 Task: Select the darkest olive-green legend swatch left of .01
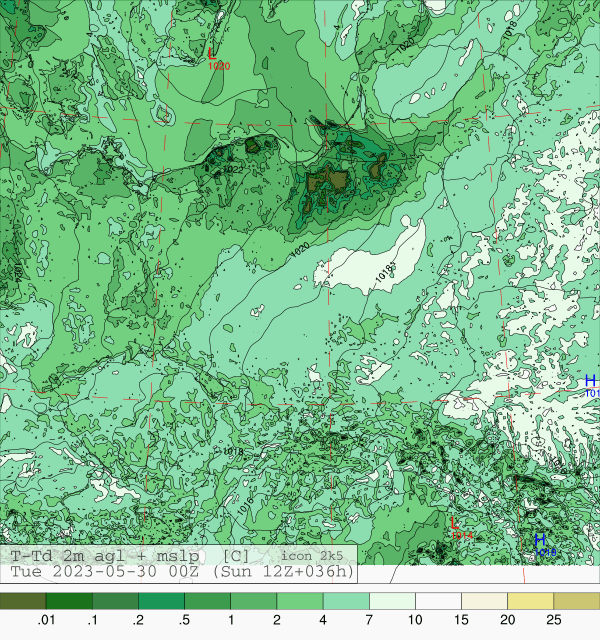tap(23, 601)
